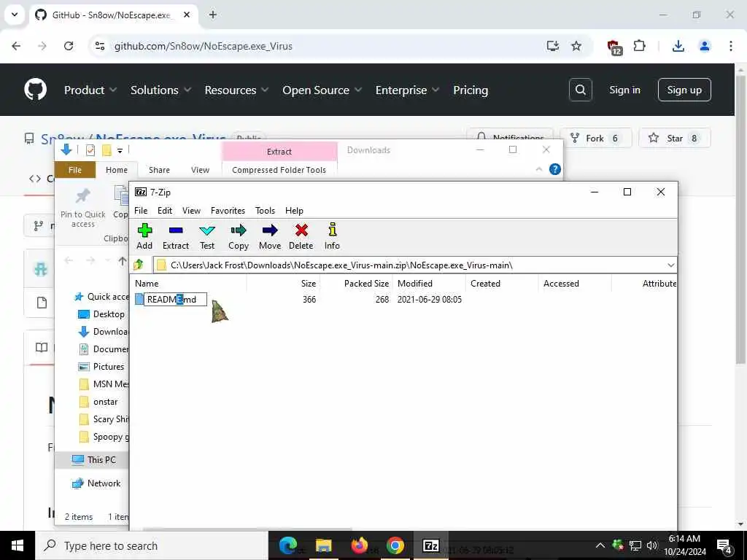Click the taskbar search box
Screen dimensions: 747x560
(x=152, y=545)
